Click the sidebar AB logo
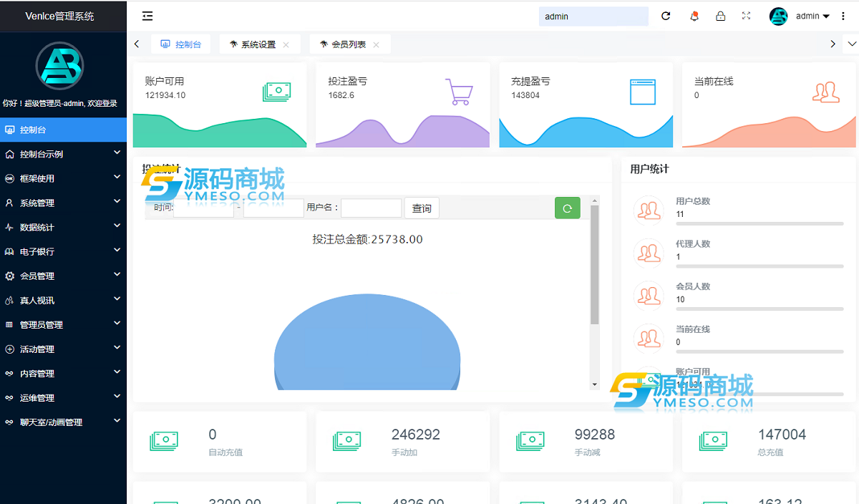Screen dimensions: 859x504 (x=60, y=66)
